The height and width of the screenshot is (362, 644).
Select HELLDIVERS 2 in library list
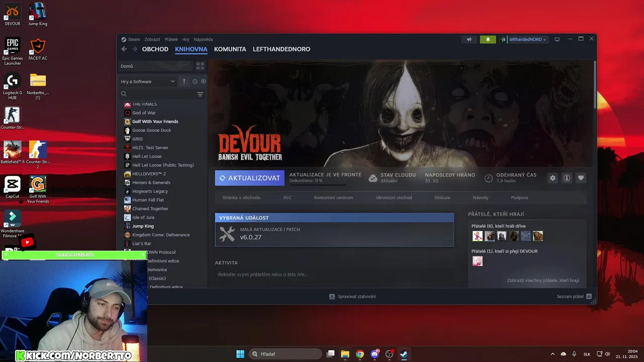[x=149, y=173]
